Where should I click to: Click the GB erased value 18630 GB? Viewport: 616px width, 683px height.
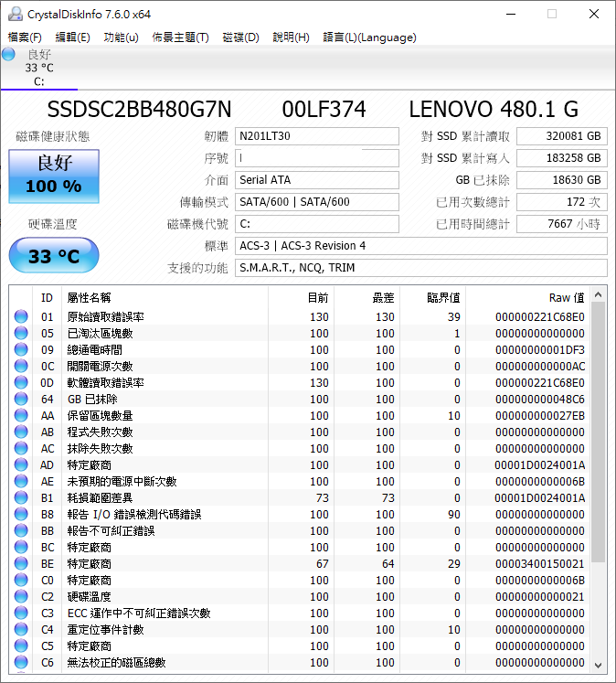coord(562,180)
